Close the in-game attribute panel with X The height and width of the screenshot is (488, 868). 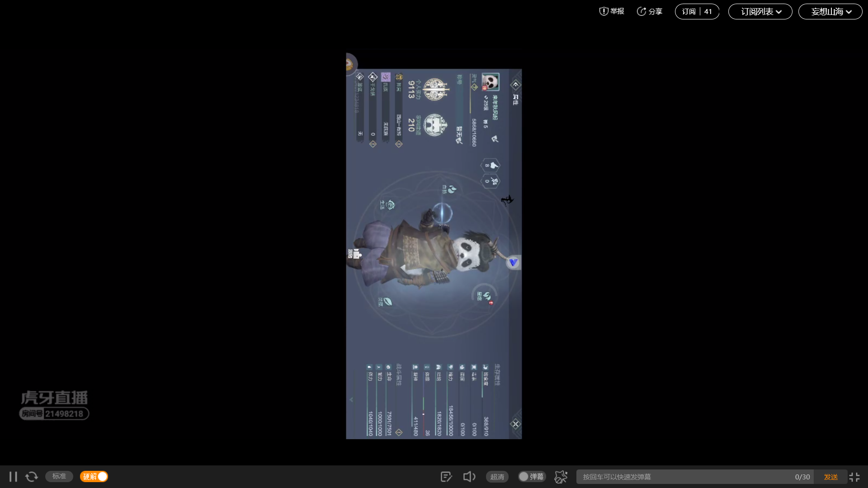515,424
